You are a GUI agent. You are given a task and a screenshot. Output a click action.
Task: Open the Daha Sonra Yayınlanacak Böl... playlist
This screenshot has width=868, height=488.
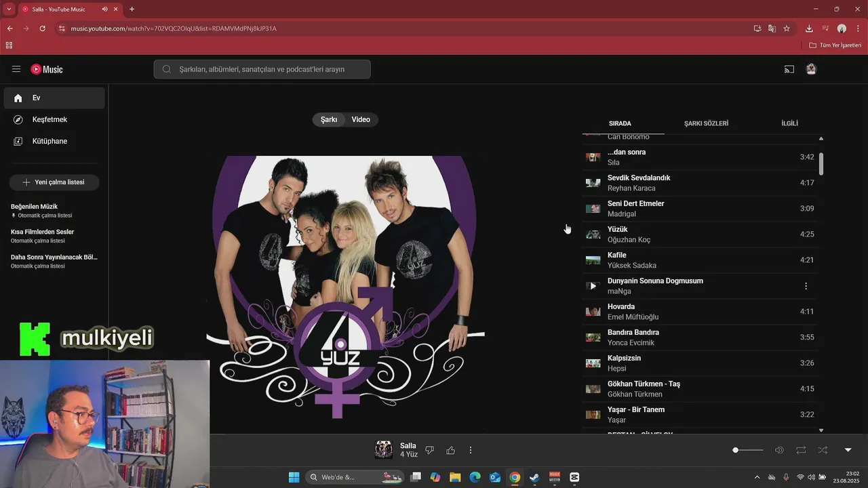point(54,261)
